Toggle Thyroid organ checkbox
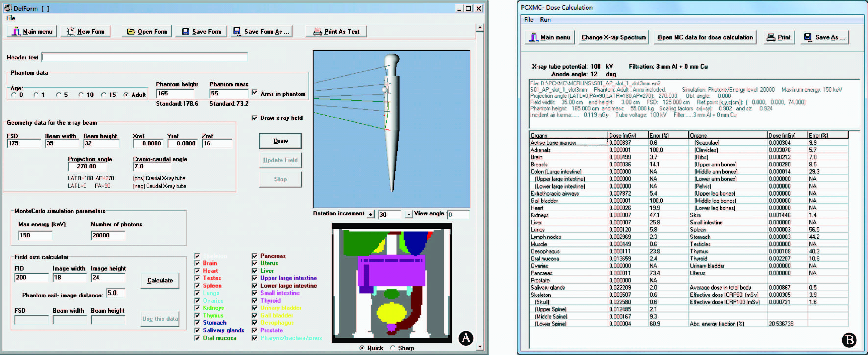 (x=254, y=300)
